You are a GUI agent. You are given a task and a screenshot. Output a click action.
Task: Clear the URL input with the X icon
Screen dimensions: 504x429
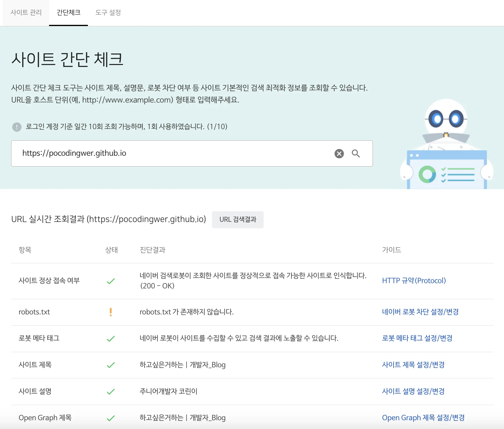[x=339, y=154]
